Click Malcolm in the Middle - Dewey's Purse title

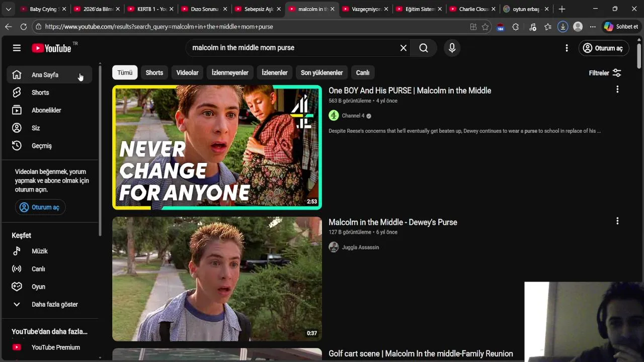[x=393, y=222]
